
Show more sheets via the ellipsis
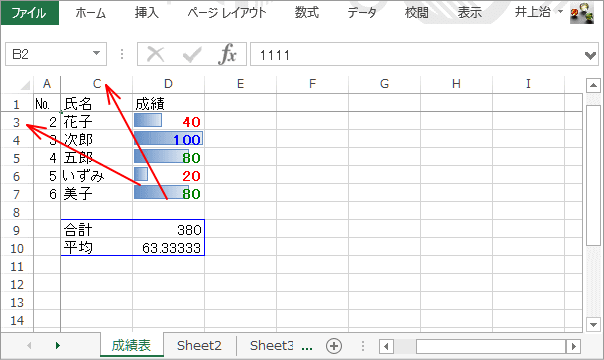pos(307,347)
